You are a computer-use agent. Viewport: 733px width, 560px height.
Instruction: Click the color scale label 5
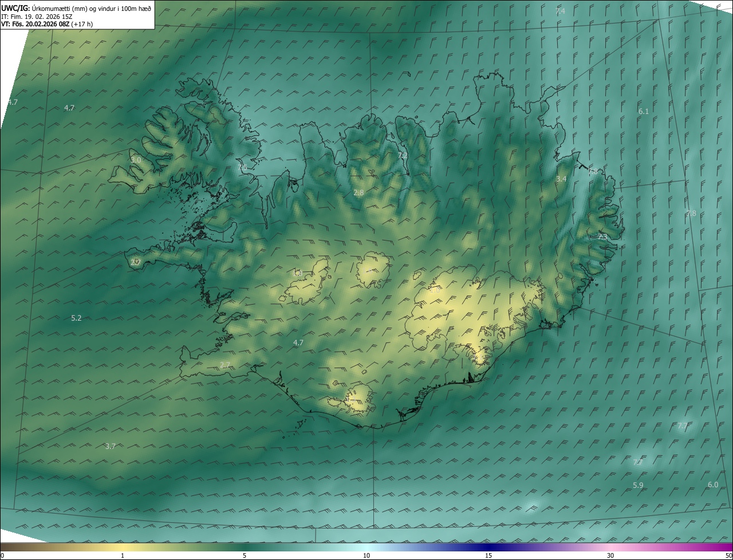245,555
